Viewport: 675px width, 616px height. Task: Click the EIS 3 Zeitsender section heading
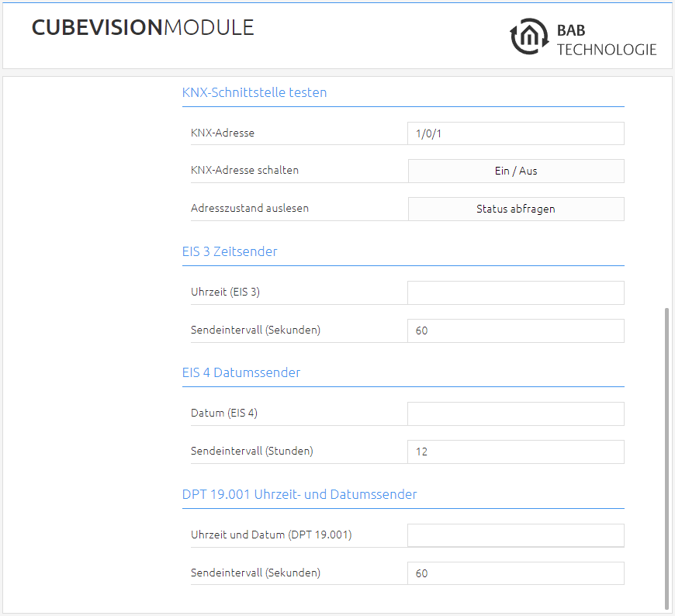click(x=230, y=251)
